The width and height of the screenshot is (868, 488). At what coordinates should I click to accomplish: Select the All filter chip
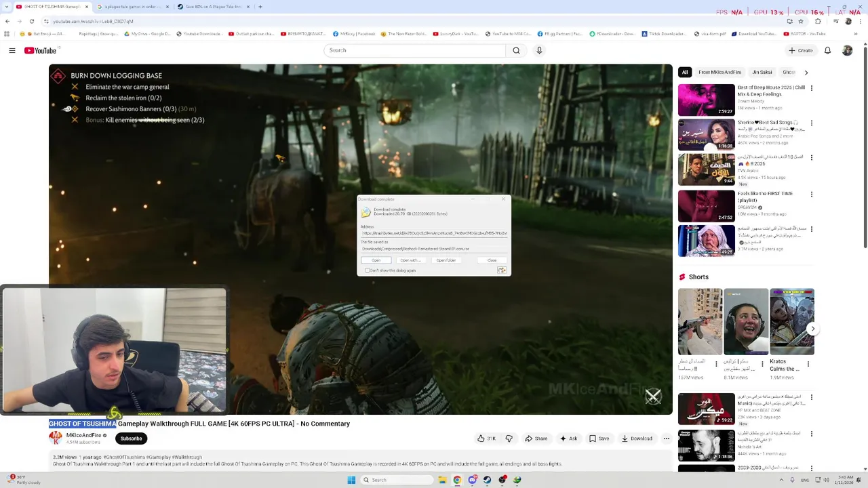685,73
